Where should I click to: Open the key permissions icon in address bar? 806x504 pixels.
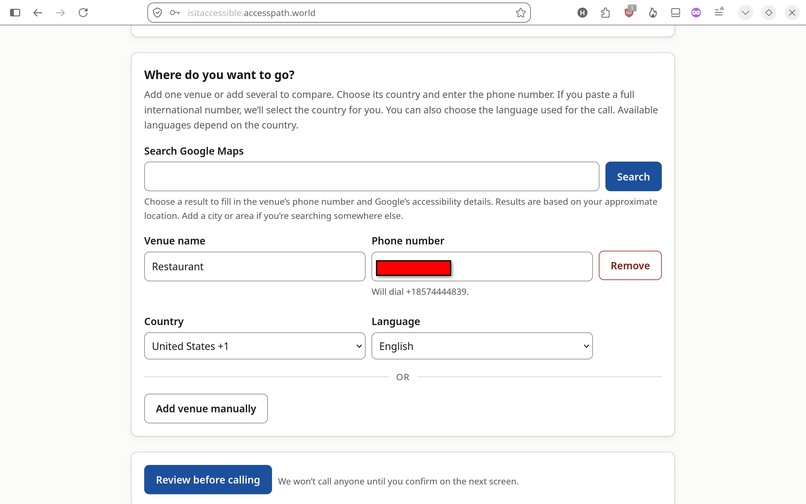[x=175, y=13]
